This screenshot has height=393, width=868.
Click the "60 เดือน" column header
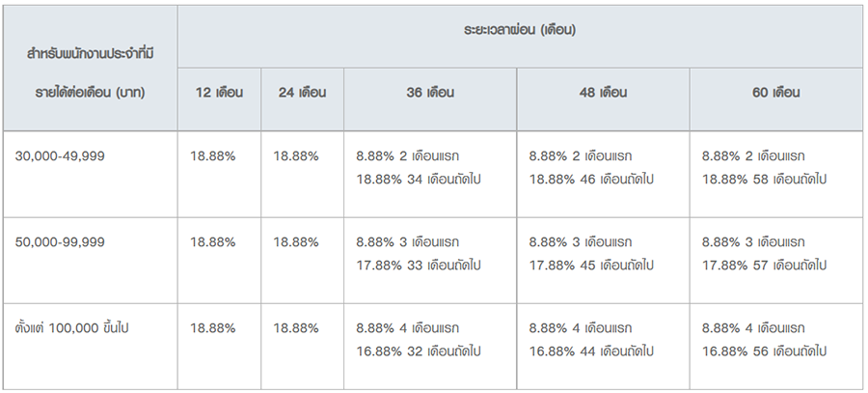click(x=775, y=94)
